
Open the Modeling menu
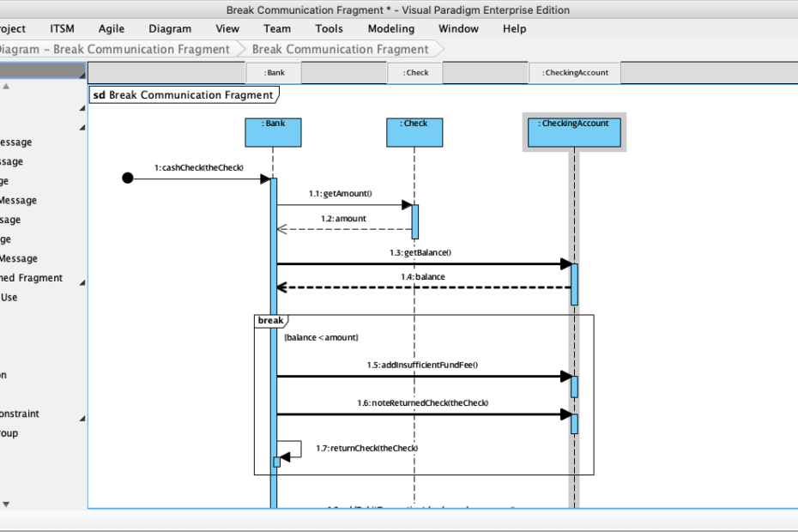click(390, 28)
